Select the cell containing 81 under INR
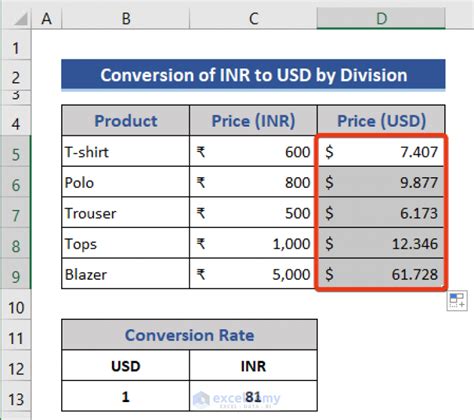 (253, 396)
